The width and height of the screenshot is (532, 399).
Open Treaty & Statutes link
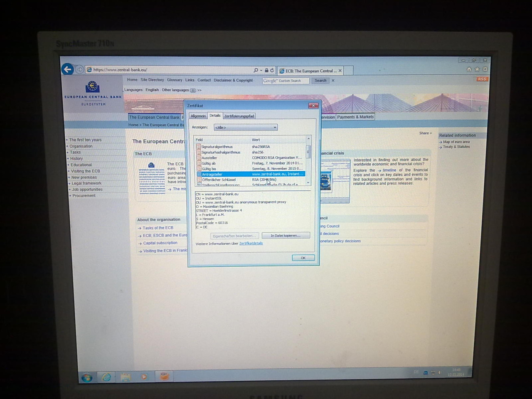point(456,147)
